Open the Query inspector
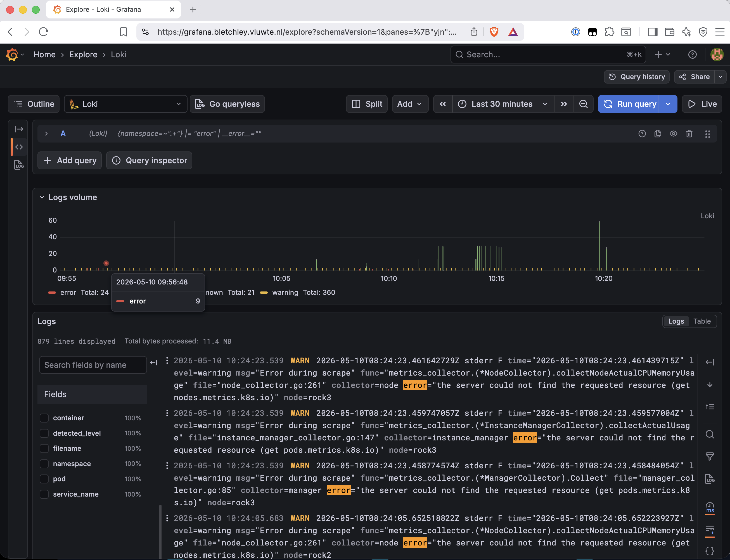The image size is (730, 560). coord(149,160)
